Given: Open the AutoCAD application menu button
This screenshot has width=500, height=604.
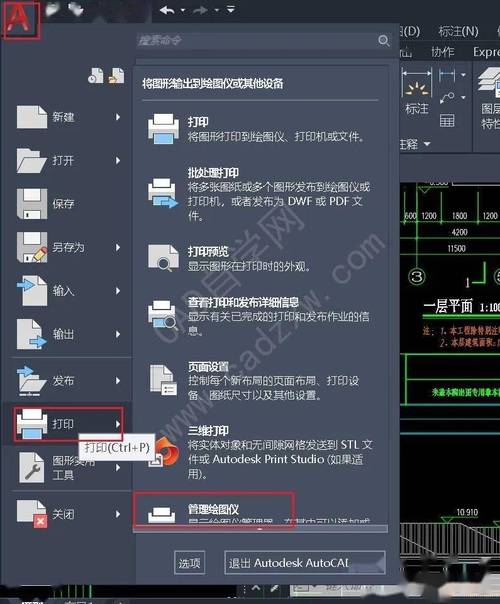Looking at the screenshot, I should 21,19.
